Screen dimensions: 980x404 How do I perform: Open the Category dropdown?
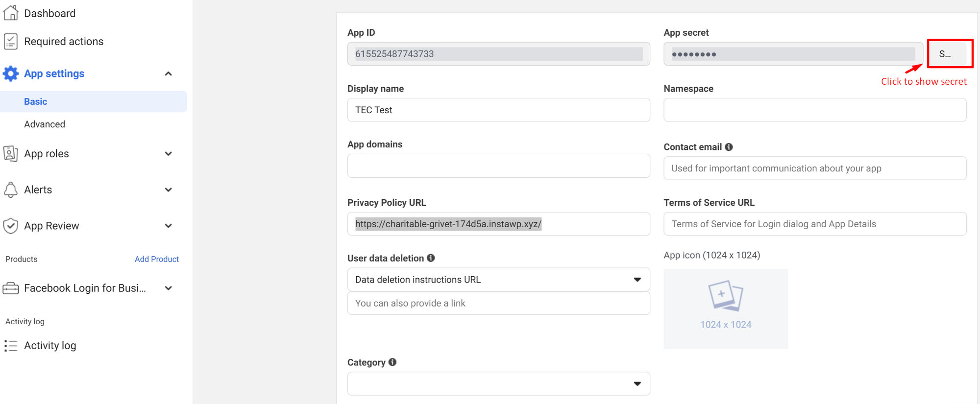click(x=498, y=383)
